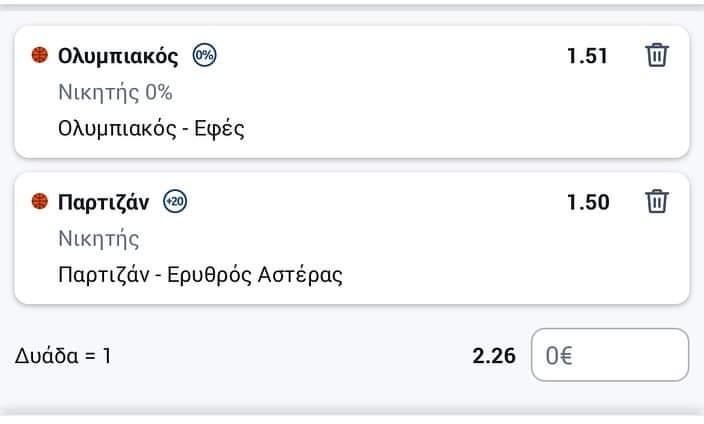Click the Νικητής label under Παρτιζάν

click(99, 238)
